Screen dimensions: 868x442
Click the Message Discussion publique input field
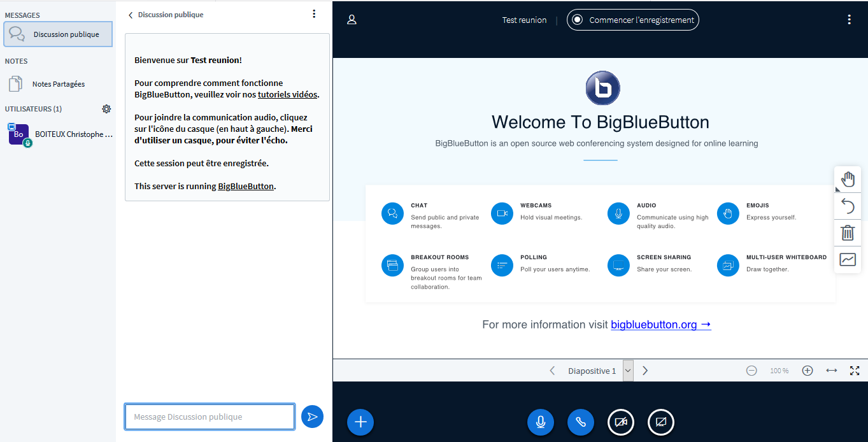tap(210, 417)
